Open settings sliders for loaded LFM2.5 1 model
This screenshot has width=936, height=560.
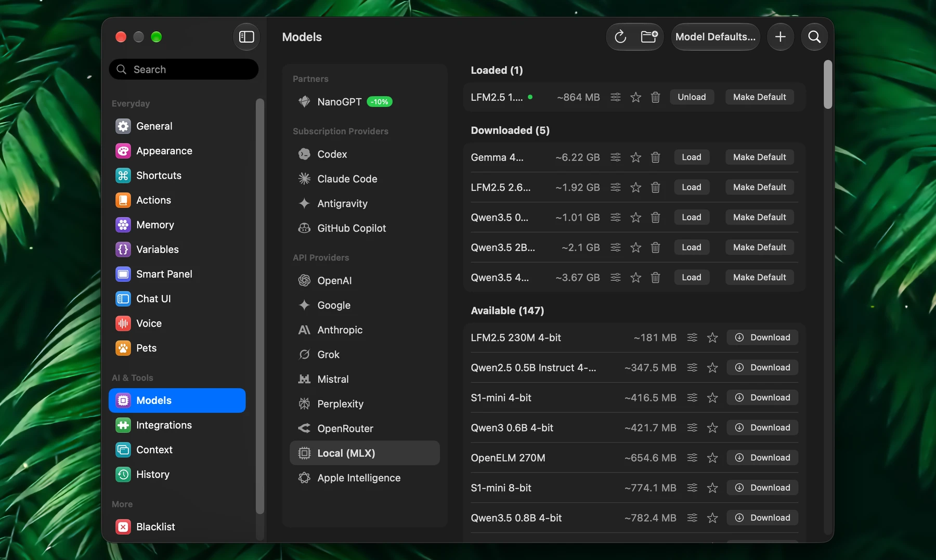pyautogui.click(x=616, y=97)
